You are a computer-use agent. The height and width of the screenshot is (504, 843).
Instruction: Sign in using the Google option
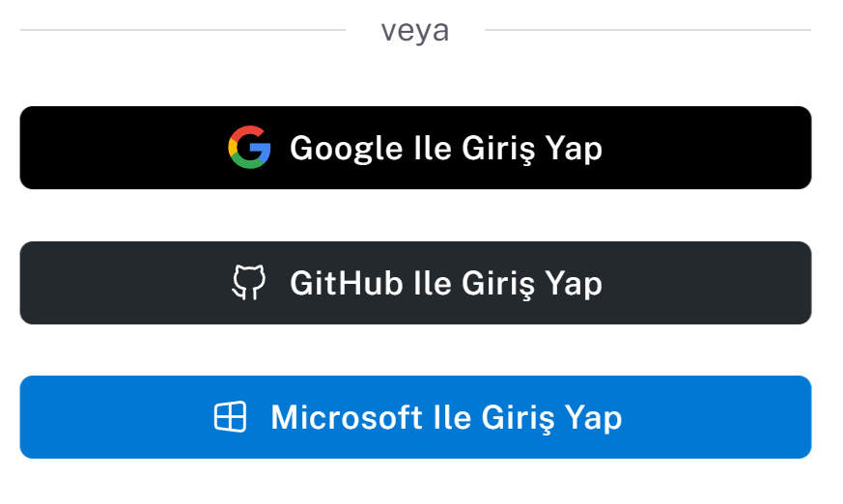tap(415, 148)
